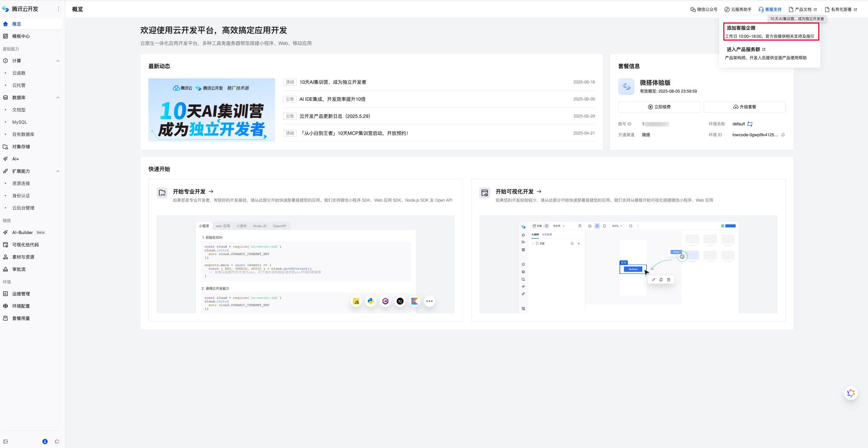The width and height of the screenshot is (868, 448).
Task: Open 私有化部署 external link
Action: tap(841, 10)
